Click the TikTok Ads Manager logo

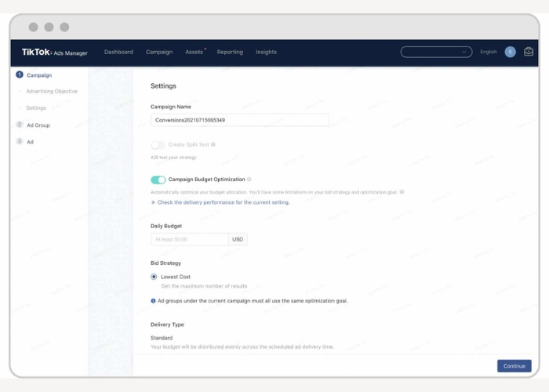pos(54,53)
